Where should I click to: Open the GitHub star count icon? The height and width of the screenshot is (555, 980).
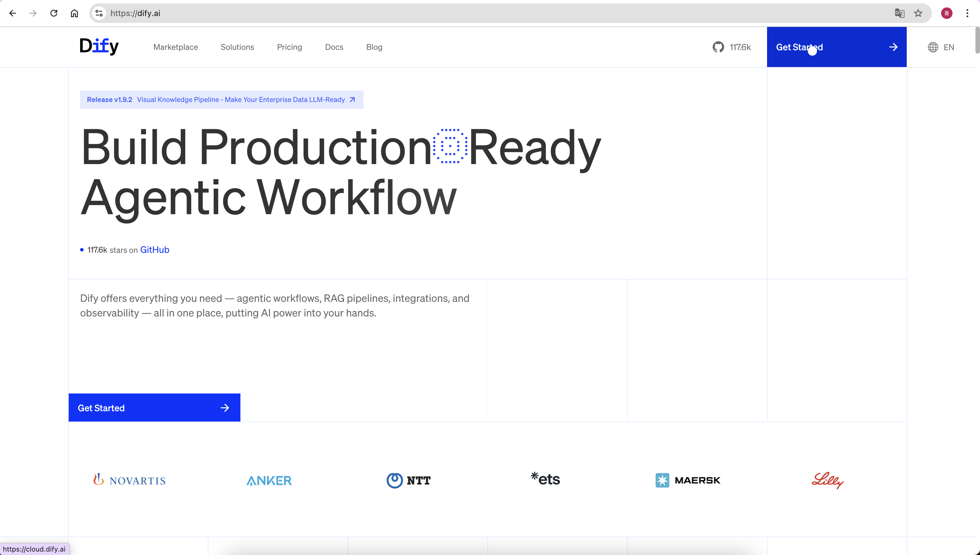[x=718, y=47]
